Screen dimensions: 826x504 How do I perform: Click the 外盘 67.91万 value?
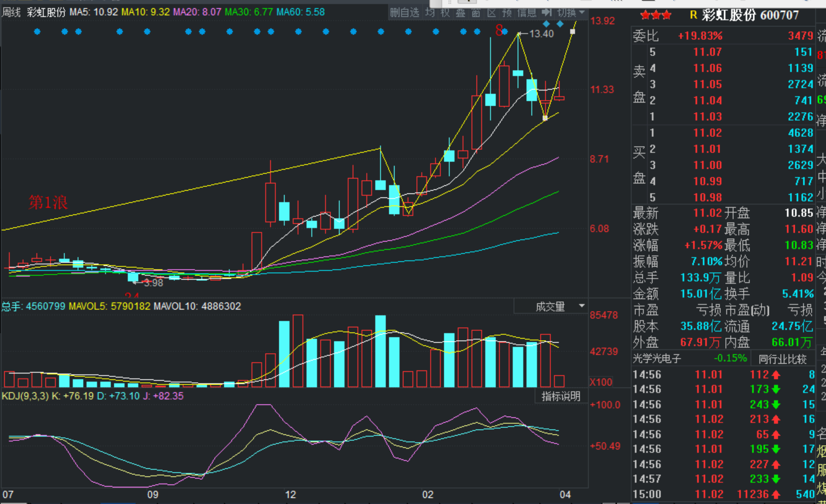[701, 343]
